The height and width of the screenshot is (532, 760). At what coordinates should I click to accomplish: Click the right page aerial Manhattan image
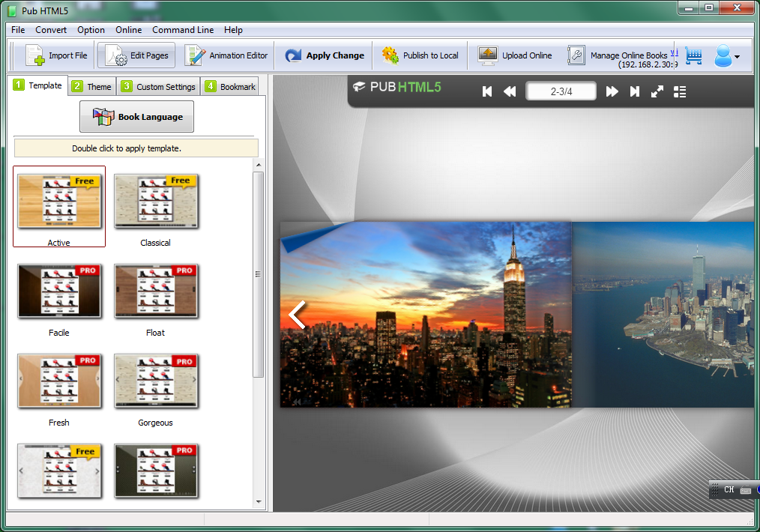[663, 315]
